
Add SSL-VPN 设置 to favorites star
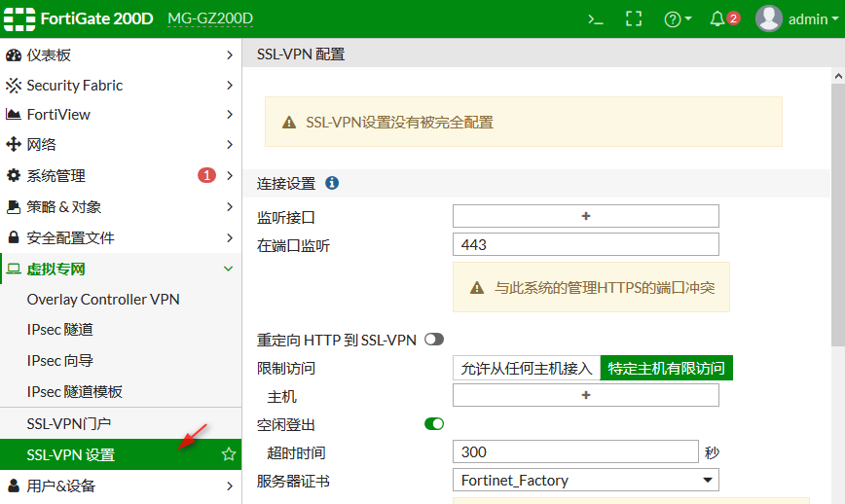229,454
